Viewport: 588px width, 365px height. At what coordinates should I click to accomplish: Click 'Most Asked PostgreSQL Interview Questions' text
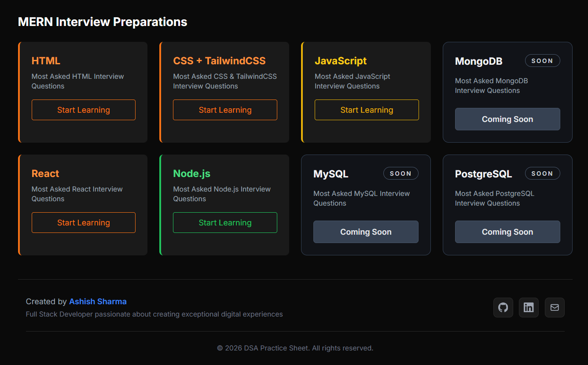pyautogui.click(x=495, y=198)
